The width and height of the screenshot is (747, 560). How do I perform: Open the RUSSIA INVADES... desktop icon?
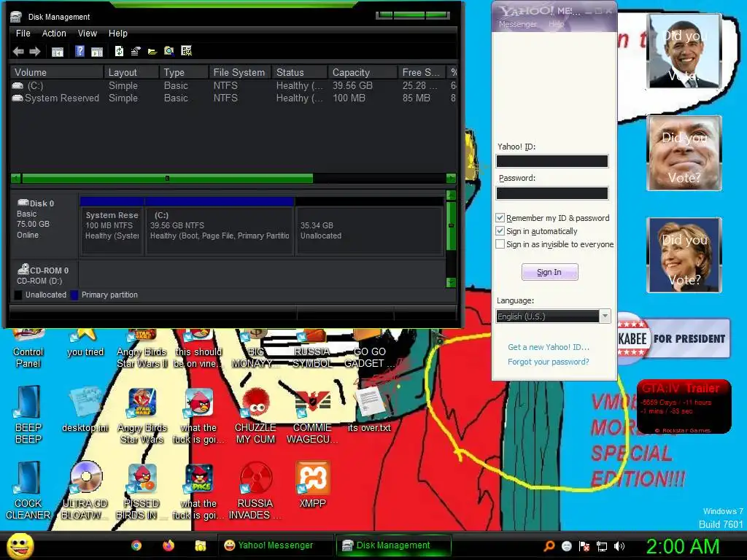255,491
